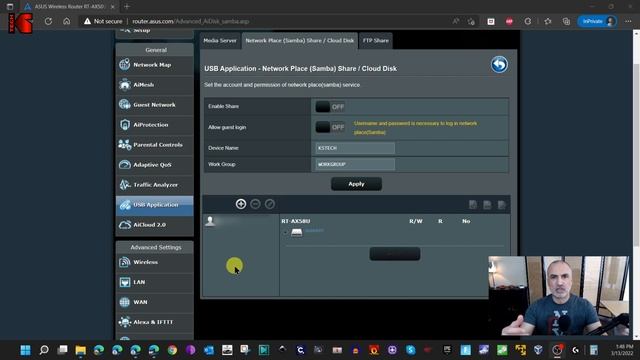
Task: Open WAN advanced settings
Action: point(154,302)
